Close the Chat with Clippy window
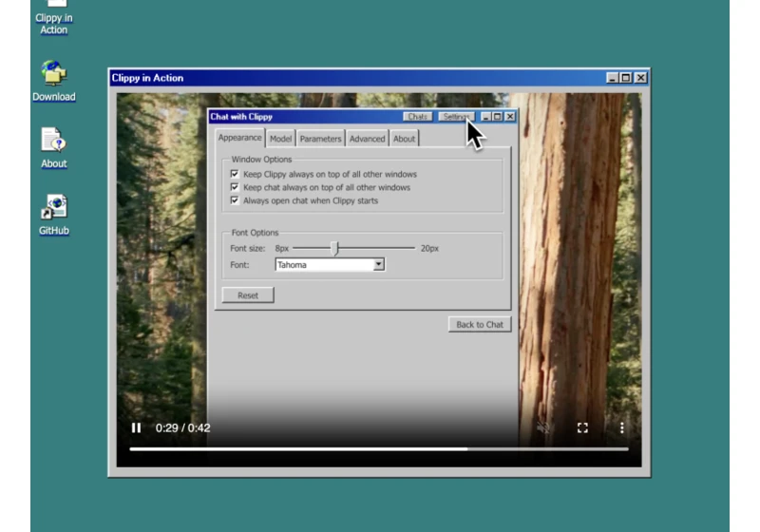The height and width of the screenshot is (532, 760). pos(510,117)
